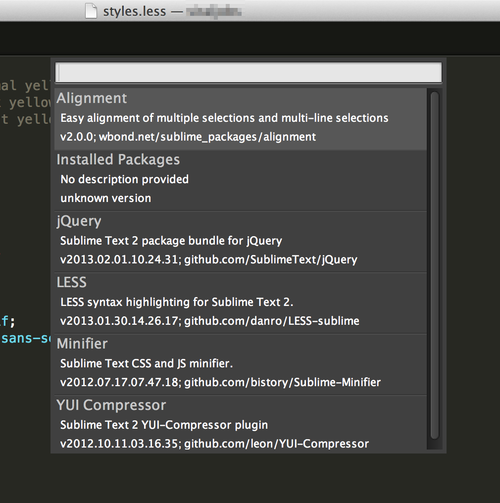This screenshot has height=503, width=500.
Task: Click 'Sublime Text CSS and JS minifier.' description
Action: (146, 363)
